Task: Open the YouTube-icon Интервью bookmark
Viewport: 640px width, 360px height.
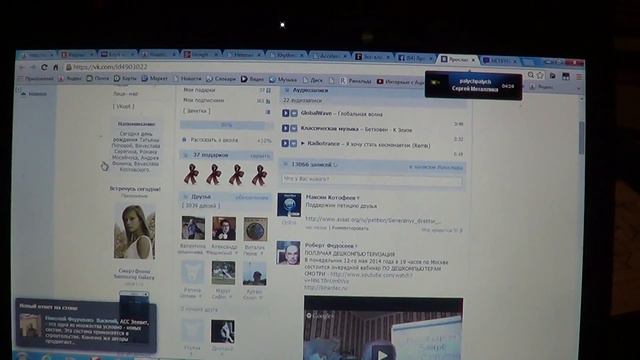Action: tap(400, 82)
